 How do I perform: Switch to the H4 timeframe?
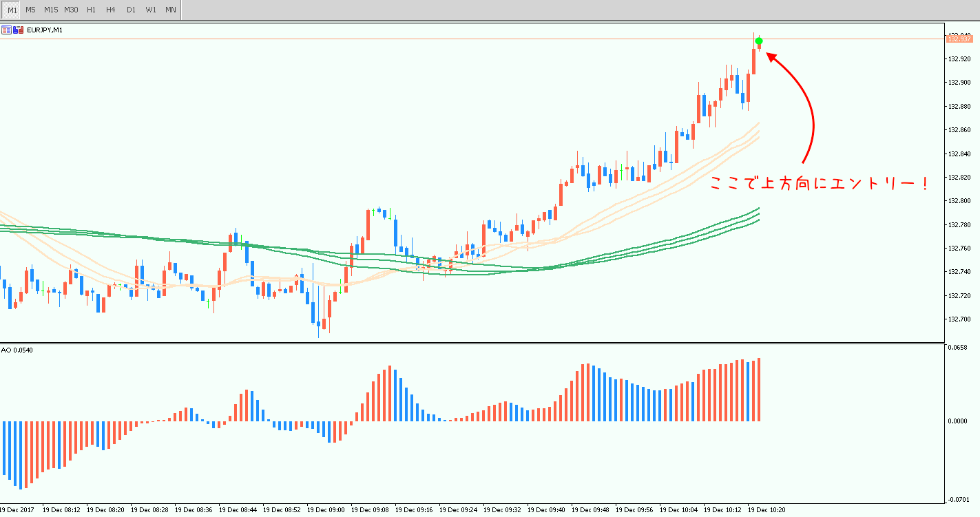(111, 10)
